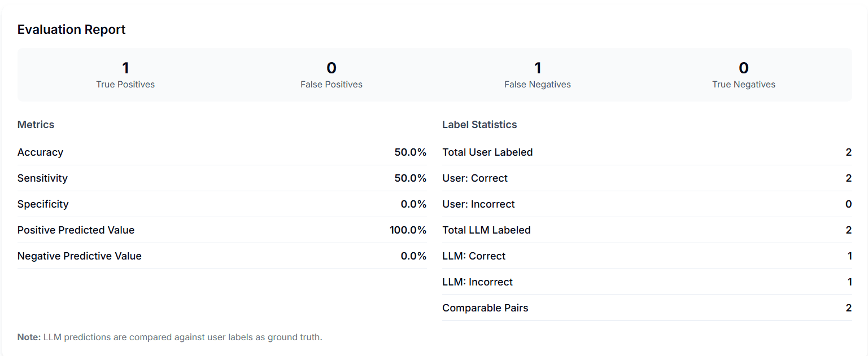Image resolution: width=868 pixels, height=356 pixels.
Task: Click the False Negatives count tile
Action: click(x=538, y=75)
